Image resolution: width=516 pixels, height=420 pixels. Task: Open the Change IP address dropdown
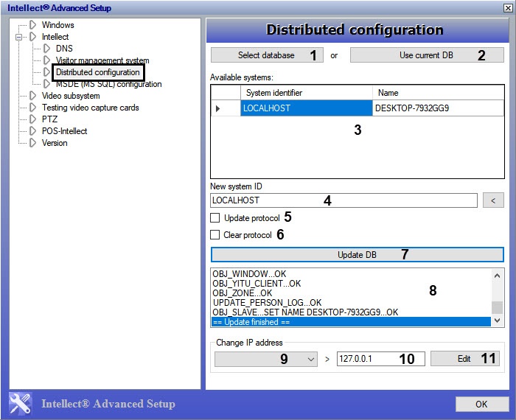[x=266, y=359]
